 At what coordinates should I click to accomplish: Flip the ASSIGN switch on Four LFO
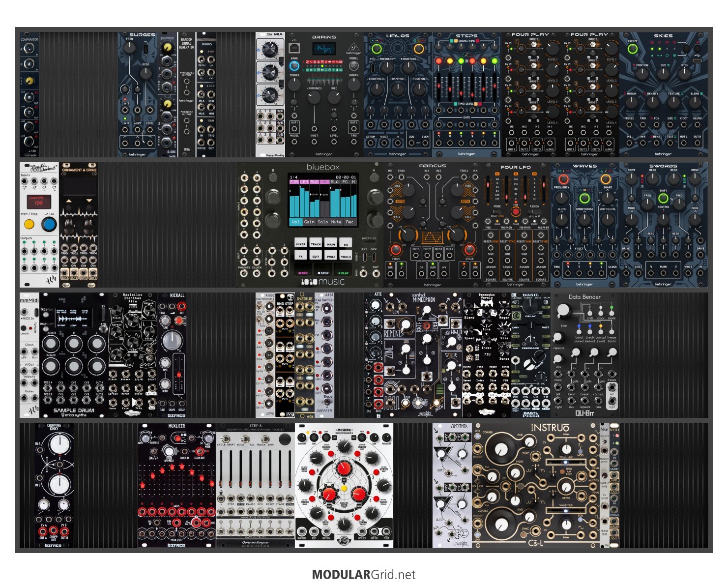click(x=534, y=212)
